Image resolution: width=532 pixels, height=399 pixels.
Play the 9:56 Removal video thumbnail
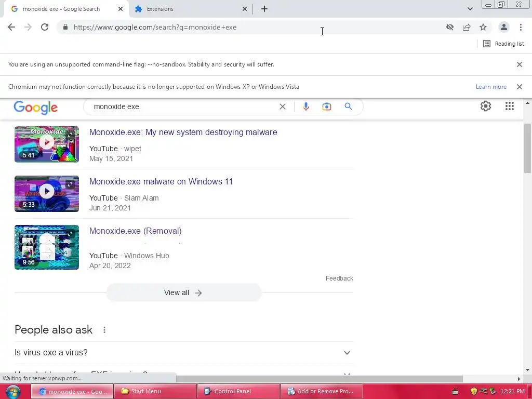click(46, 247)
